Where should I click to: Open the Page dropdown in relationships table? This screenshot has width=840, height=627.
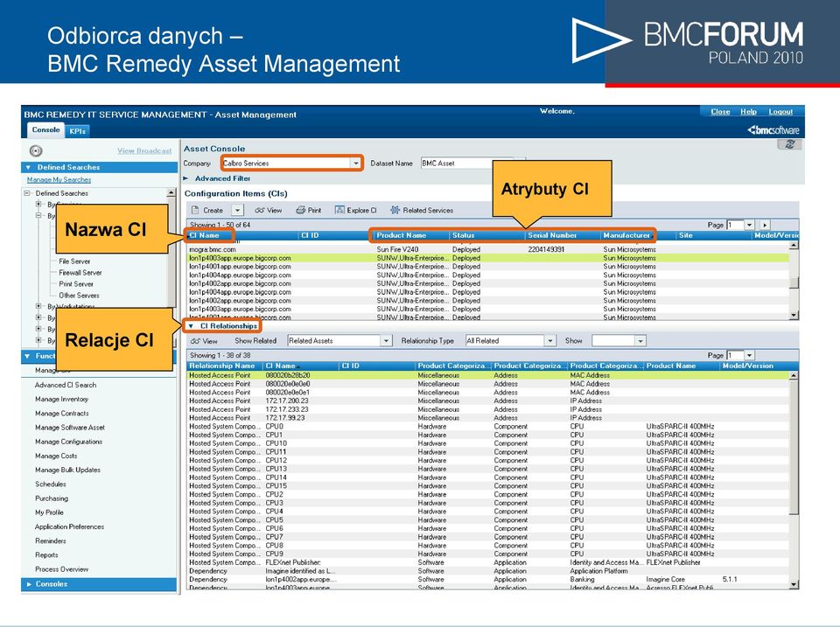click(x=750, y=355)
